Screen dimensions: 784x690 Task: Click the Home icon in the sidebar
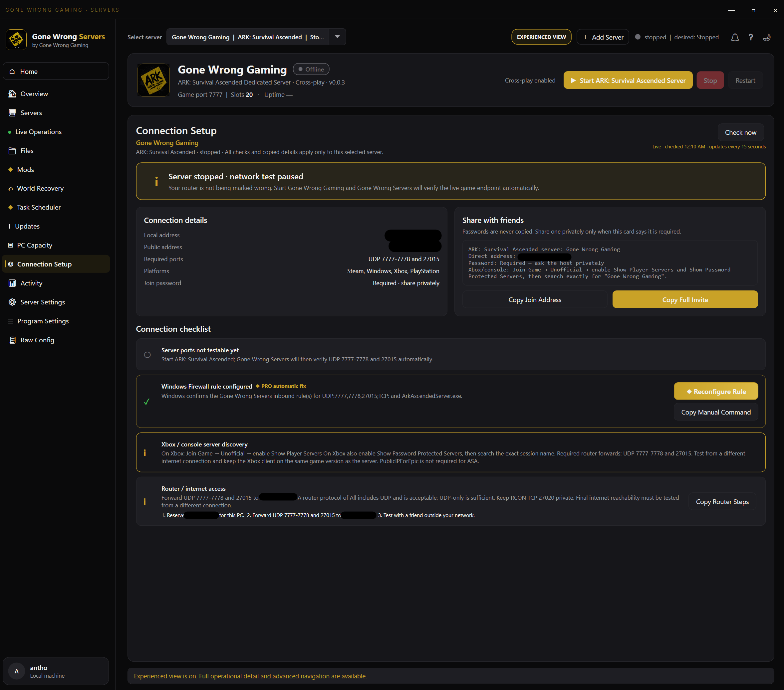[x=12, y=72]
